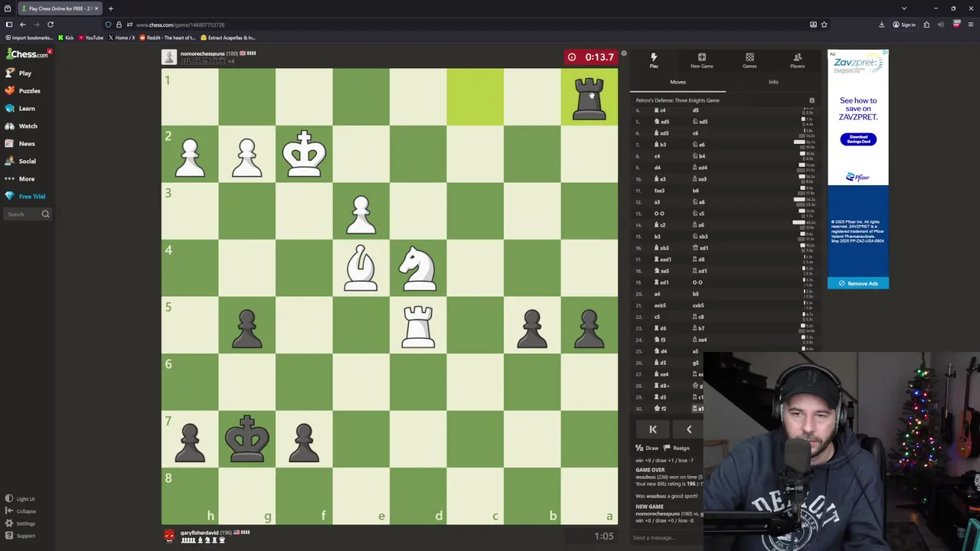Open the YouTube bookmark
980x551 pixels.
tap(91, 37)
